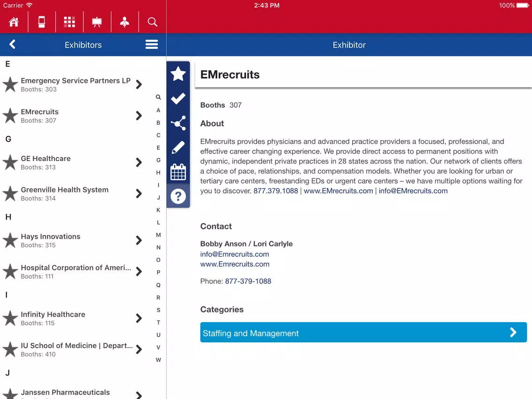Toggle favorite star for Infinity Healthcare
The image size is (532, 399).
tap(10, 318)
